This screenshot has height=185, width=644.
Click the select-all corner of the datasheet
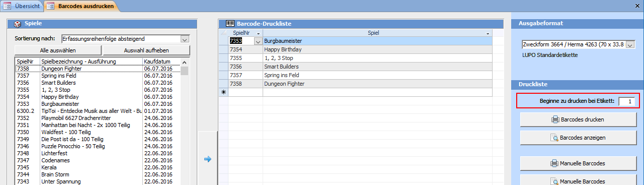(x=223, y=33)
